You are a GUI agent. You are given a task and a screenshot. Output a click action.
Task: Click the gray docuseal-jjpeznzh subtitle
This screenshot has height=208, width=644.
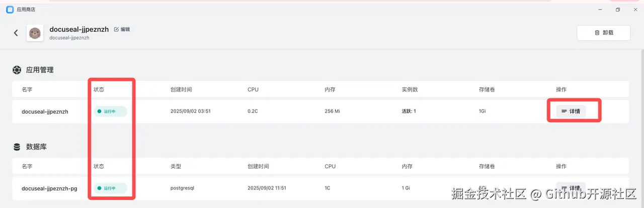pyautogui.click(x=69, y=38)
